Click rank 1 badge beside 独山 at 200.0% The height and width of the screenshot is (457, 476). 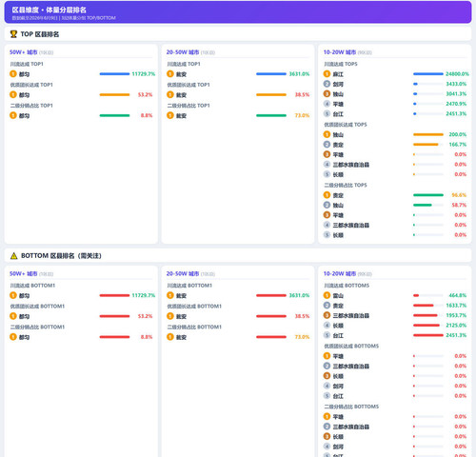pyautogui.click(x=327, y=134)
